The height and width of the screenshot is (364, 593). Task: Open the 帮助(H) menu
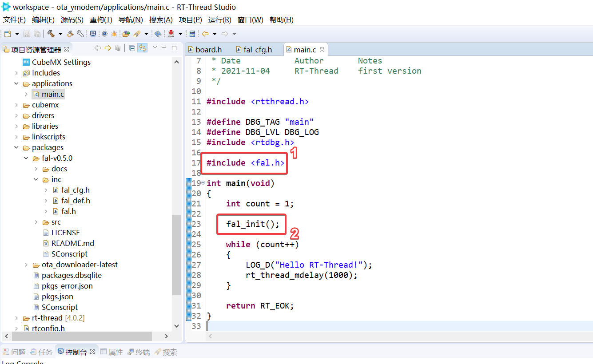pos(282,20)
